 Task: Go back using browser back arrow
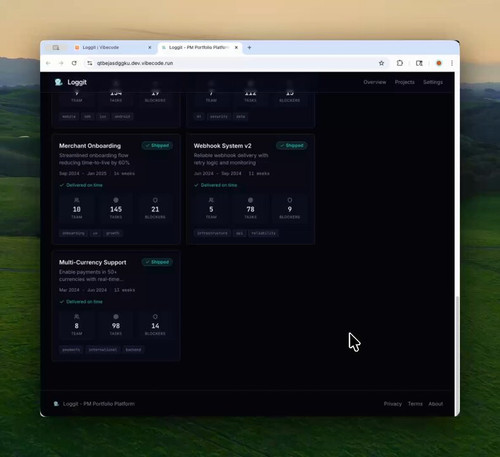[x=48, y=63]
